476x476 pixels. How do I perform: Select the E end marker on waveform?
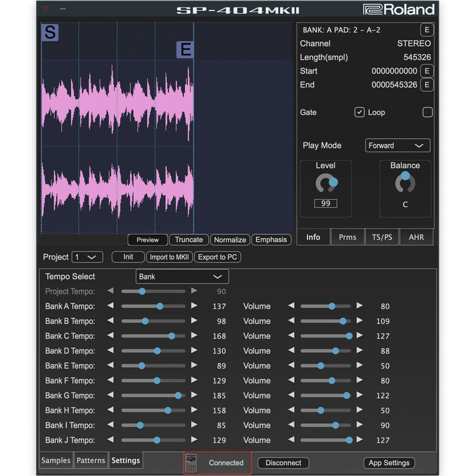[x=185, y=50]
